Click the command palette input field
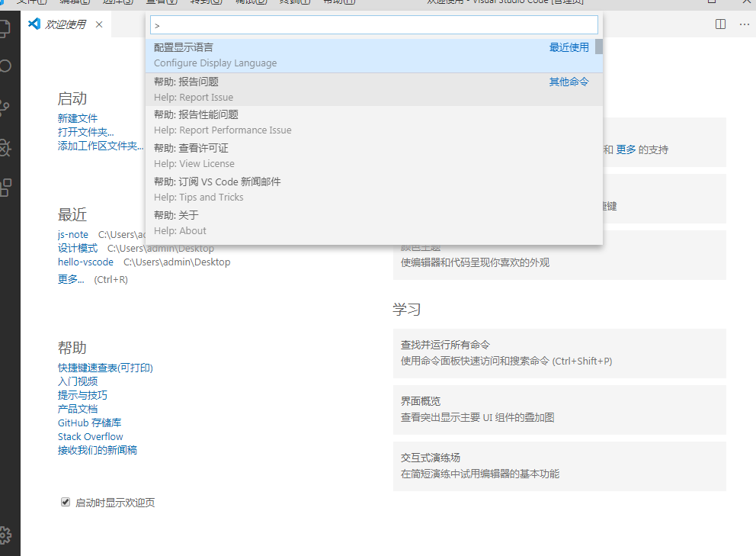 [374, 25]
